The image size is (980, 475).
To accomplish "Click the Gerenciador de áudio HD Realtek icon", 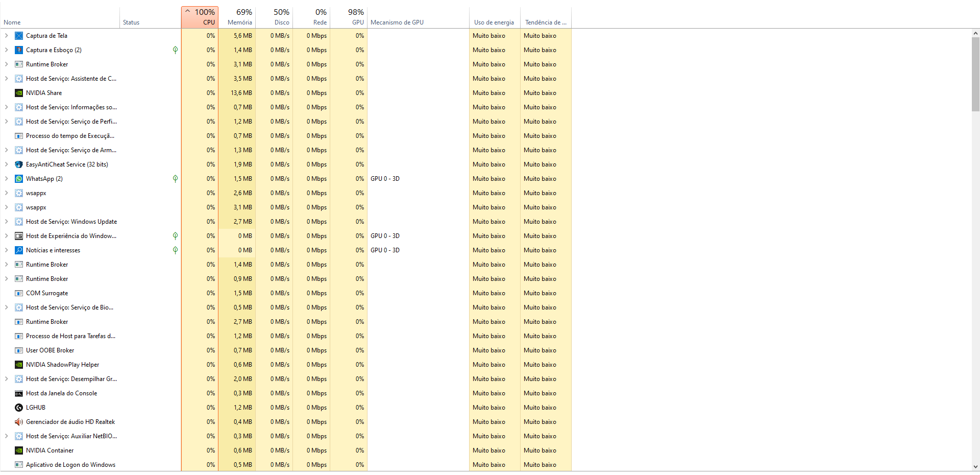I will pos(19,422).
